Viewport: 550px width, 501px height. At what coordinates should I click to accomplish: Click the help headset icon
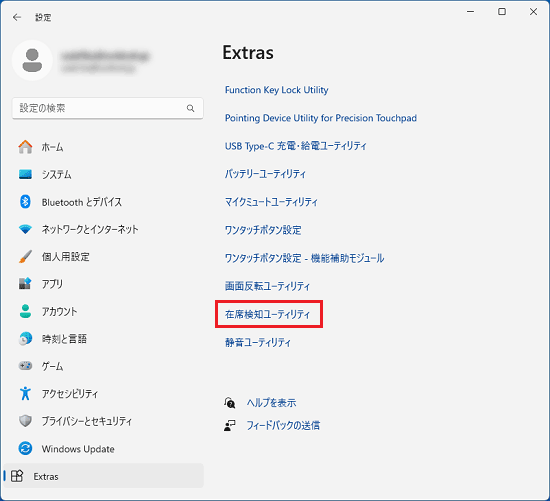pos(230,403)
